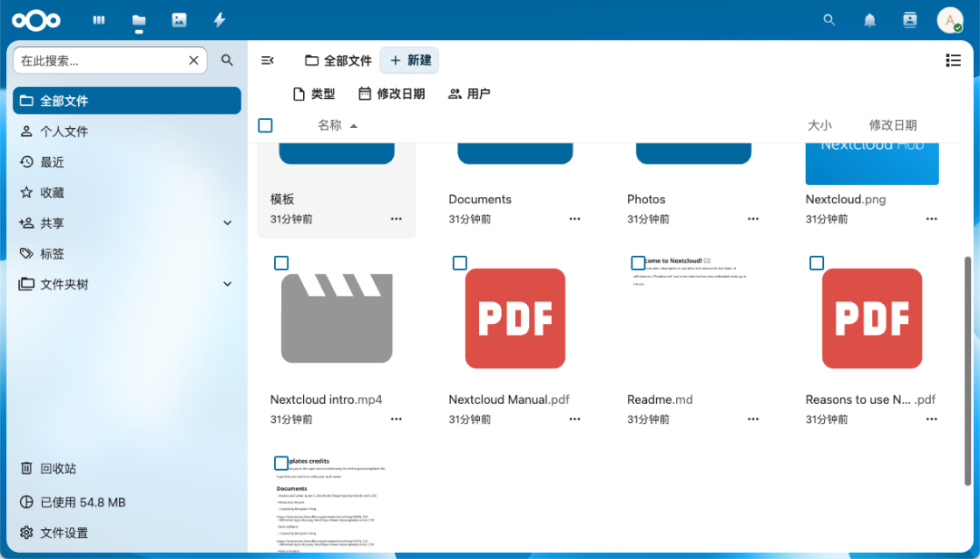This screenshot has width=980, height=559.
Task: Check the select-all files checkbox
Action: click(265, 125)
